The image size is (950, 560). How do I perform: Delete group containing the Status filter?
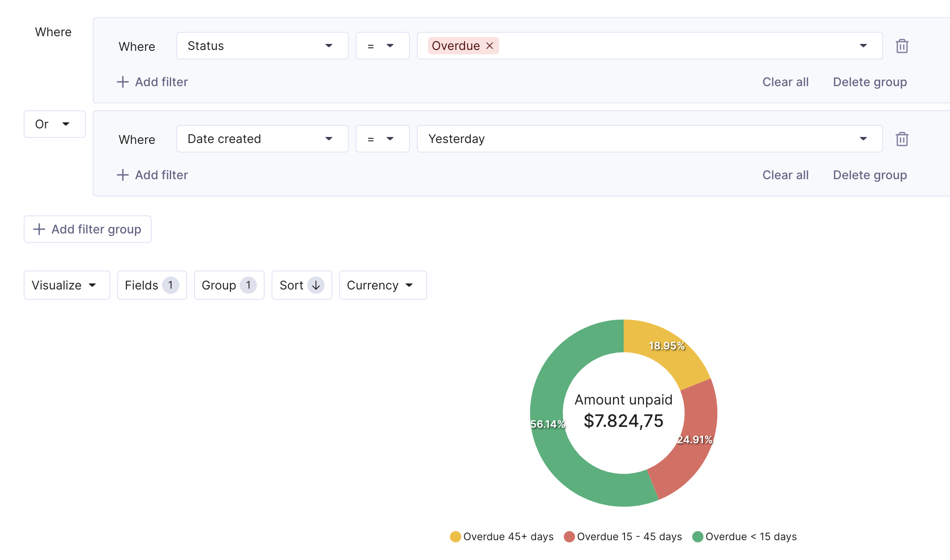pos(870,82)
